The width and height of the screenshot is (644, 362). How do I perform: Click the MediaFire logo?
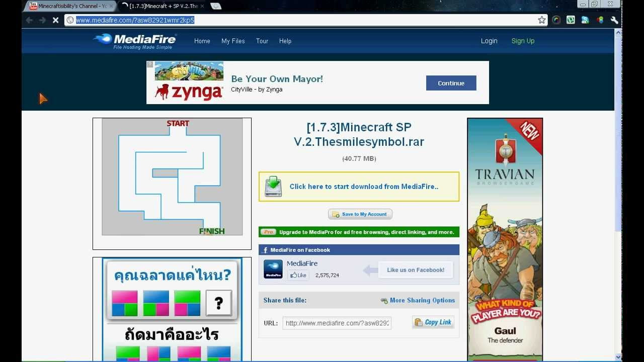[x=134, y=41]
